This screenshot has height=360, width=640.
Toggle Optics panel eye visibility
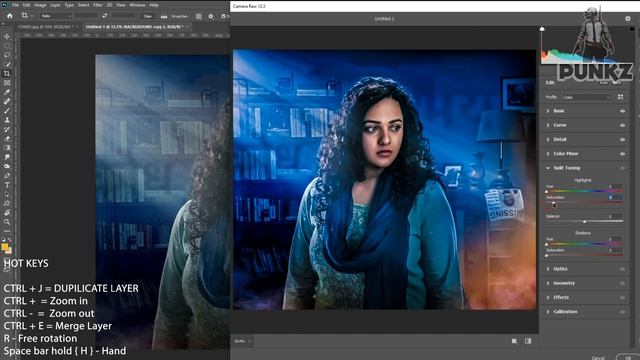pyautogui.click(x=622, y=269)
